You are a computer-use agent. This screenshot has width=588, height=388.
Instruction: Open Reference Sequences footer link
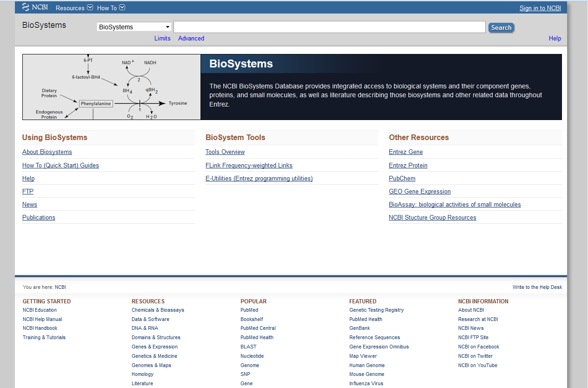click(x=374, y=337)
